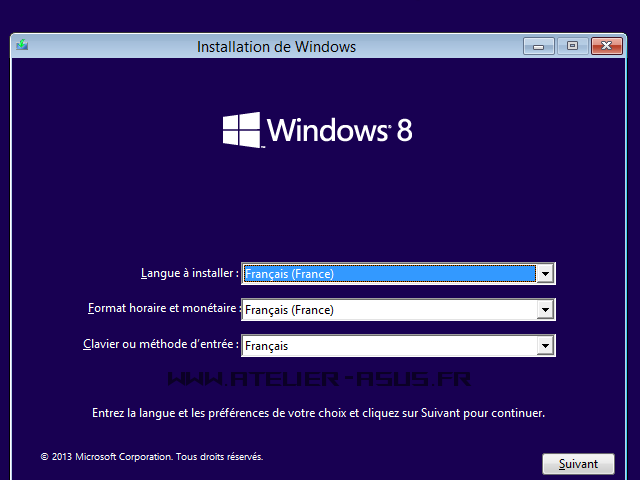Click the Windows 8 logo
Image resolution: width=640 pixels, height=480 pixels.
coord(317,130)
